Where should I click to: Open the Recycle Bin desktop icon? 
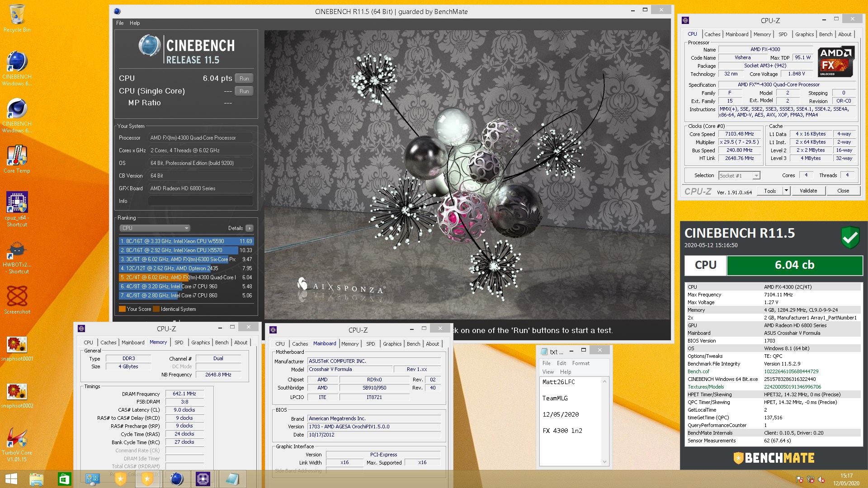tap(17, 19)
